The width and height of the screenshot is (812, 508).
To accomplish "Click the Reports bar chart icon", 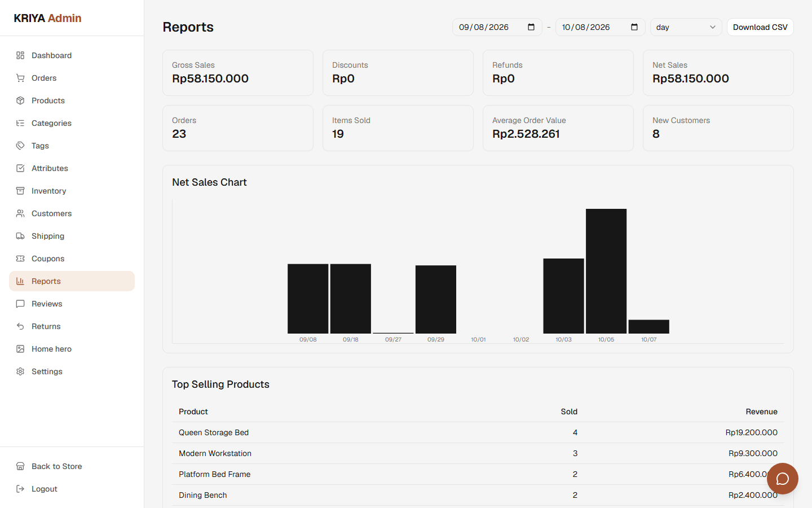I will click(20, 281).
